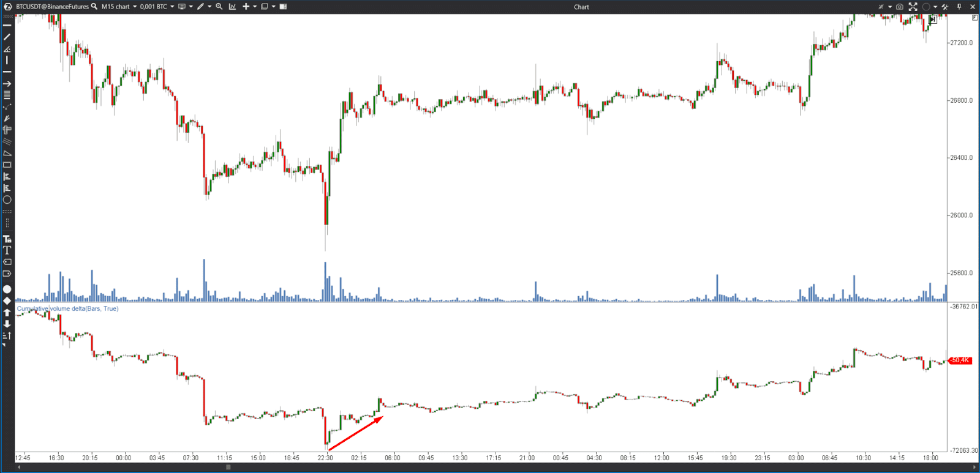Select the vertical line drawing tool

tap(7, 60)
